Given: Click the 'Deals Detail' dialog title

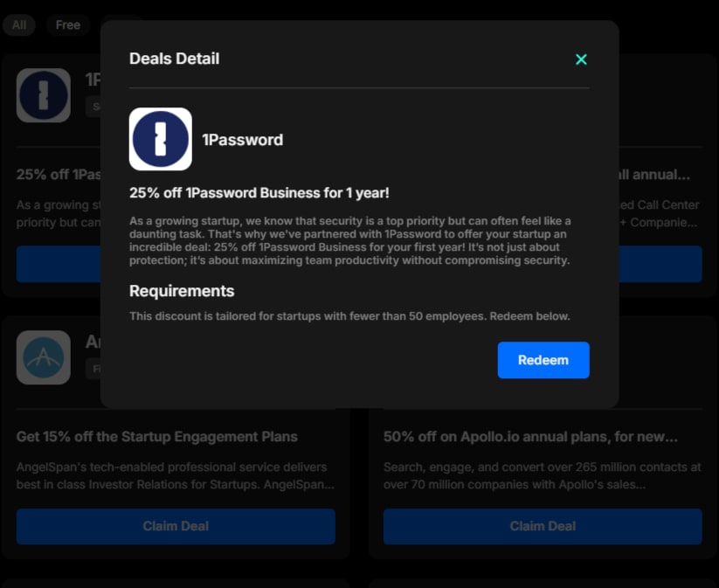Looking at the screenshot, I should [174, 59].
